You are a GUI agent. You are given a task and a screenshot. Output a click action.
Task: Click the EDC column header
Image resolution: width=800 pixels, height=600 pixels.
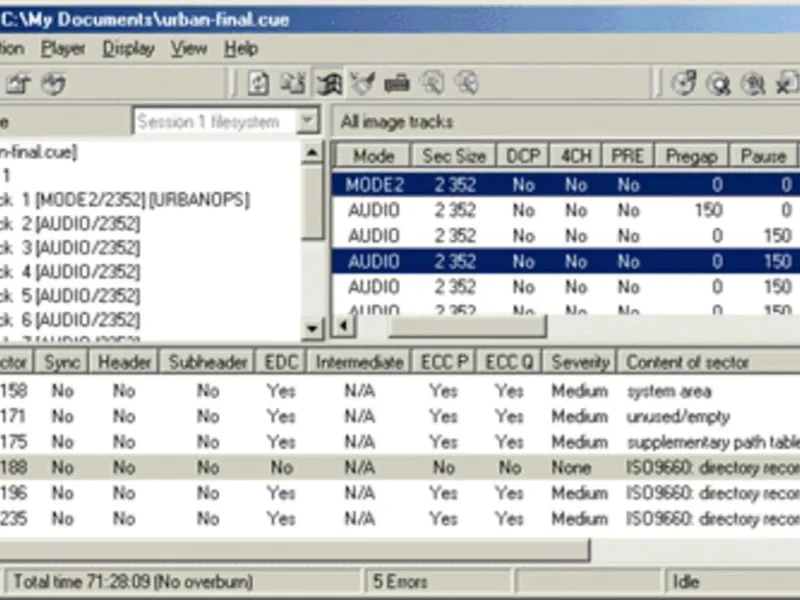(x=281, y=362)
